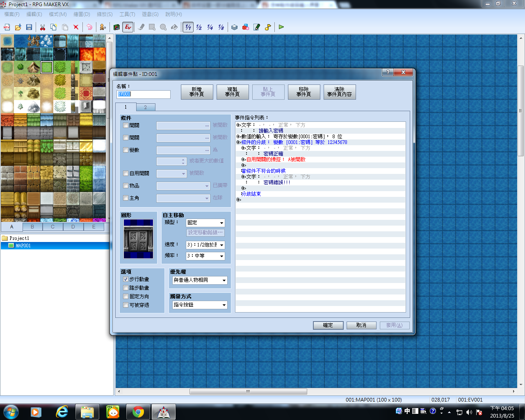Click the 名稱 event name input field
Viewport: 525px width, 420px height.
(x=144, y=94)
